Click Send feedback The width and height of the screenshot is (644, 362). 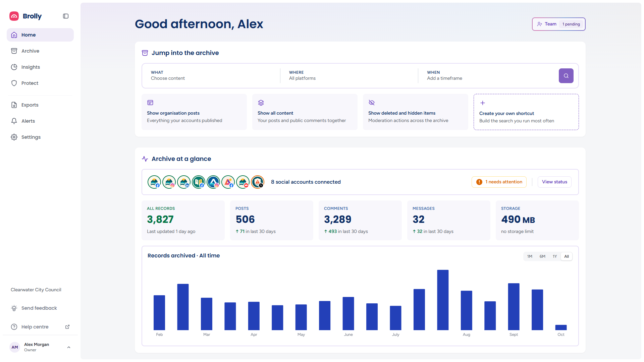tap(40, 308)
